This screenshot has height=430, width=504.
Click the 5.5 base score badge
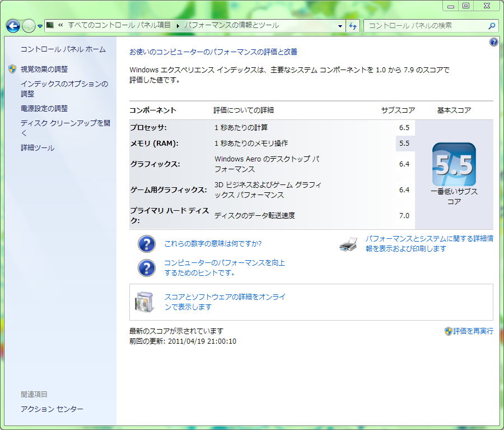[x=454, y=164]
